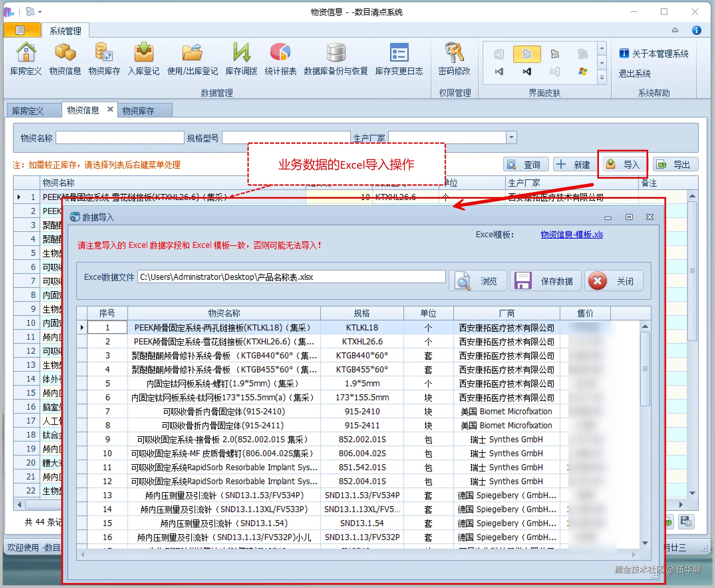Expand the skin gallery more arrow
Screen dimensions: 715x588
tap(602, 78)
